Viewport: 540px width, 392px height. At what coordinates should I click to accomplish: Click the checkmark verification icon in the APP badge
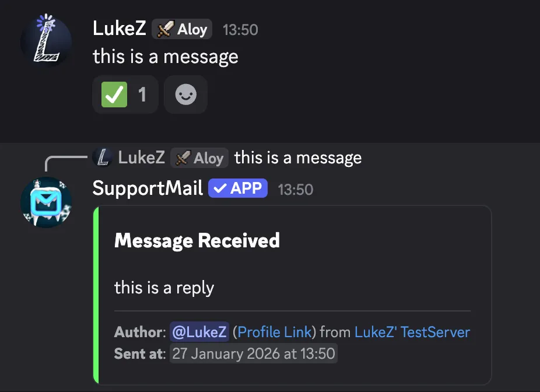pos(222,188)
